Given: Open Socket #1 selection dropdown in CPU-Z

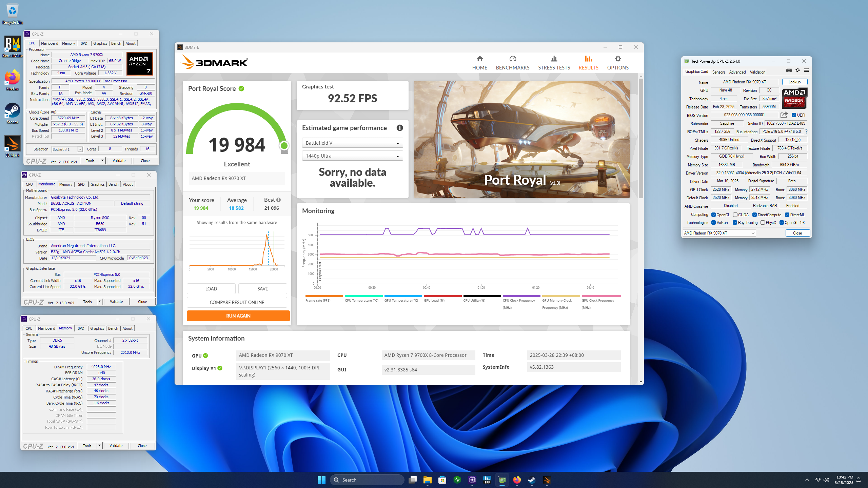Looking at the screenshot, I should point(67,149).
